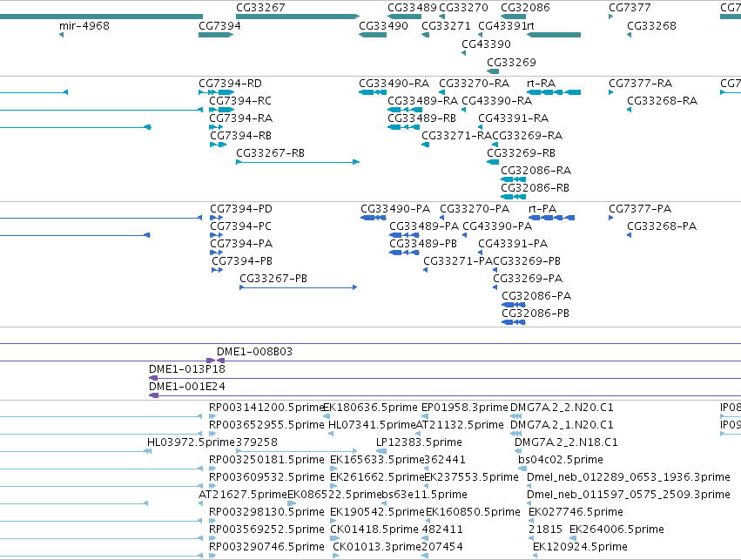Open the DME1-008B03 BAC clone label
Screen dimensions: 741x560
(x=255, y=352)
